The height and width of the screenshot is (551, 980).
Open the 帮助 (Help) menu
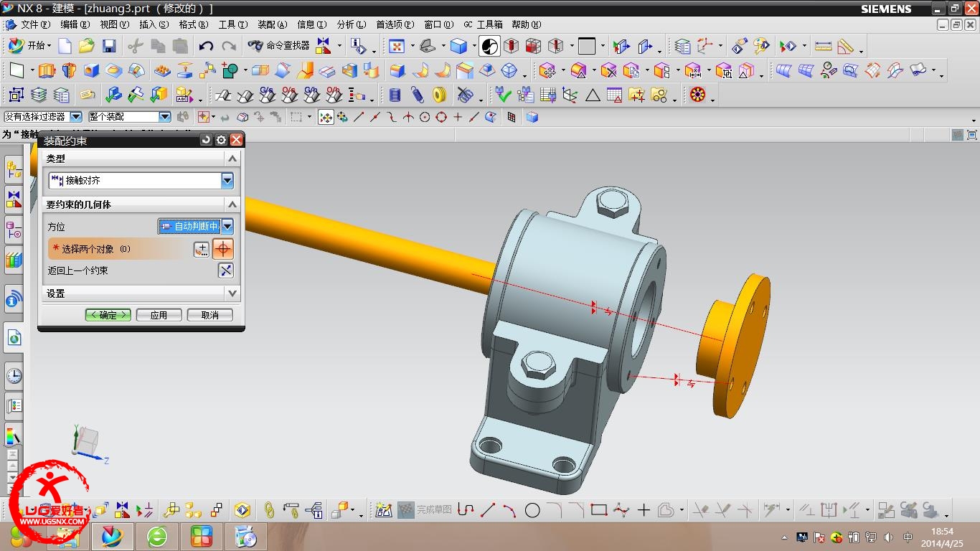pyautogui.click(x=526, y=24)
